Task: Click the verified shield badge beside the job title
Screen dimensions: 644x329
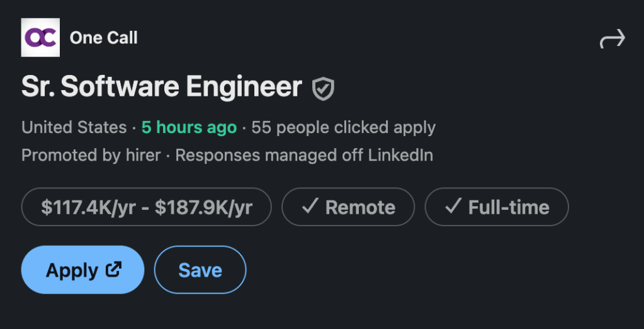Action: [324, 89]
